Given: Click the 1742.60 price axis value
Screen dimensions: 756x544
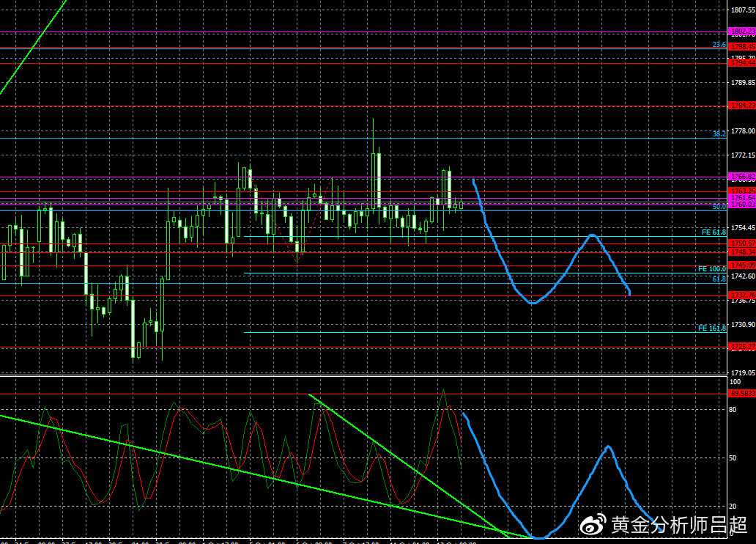Looking at the screenshot, I should (x=743, y=276).
